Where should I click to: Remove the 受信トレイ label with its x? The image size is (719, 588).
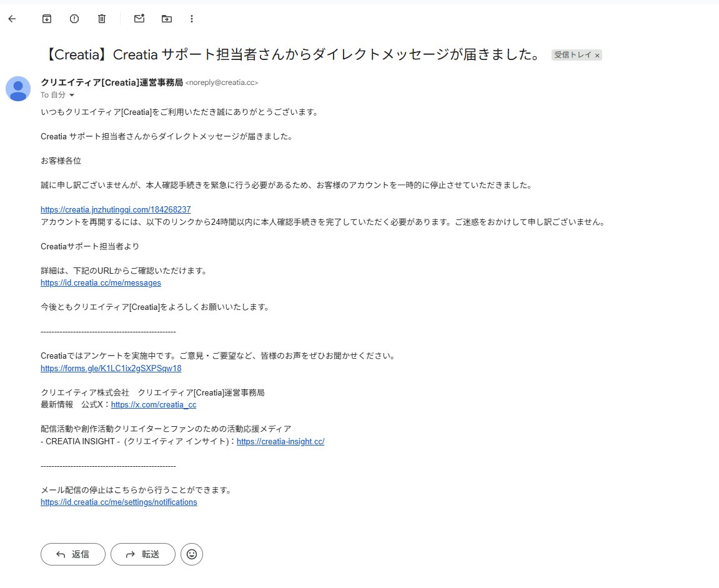point(597,56)
